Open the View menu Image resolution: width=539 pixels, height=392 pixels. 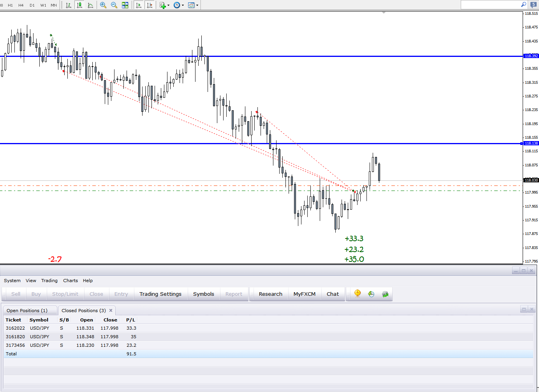[31, 281]
